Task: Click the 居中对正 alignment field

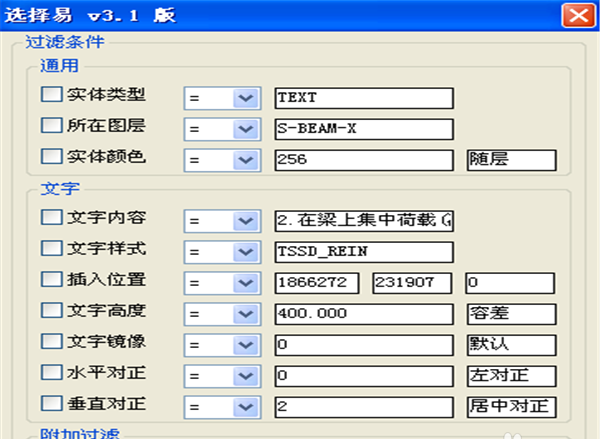Action: 510,407
